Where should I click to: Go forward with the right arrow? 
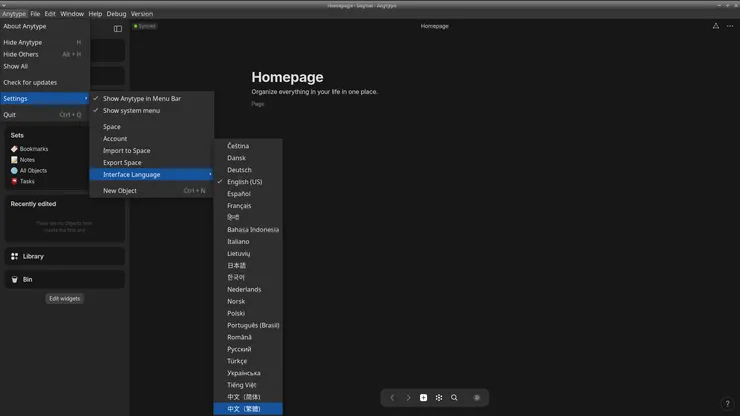408,398
